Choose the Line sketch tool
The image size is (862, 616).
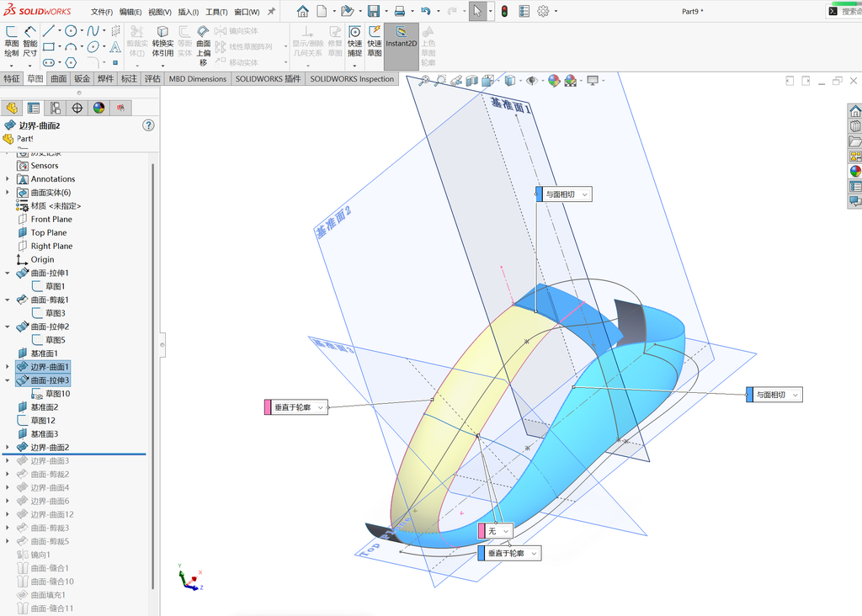(48, 31)
